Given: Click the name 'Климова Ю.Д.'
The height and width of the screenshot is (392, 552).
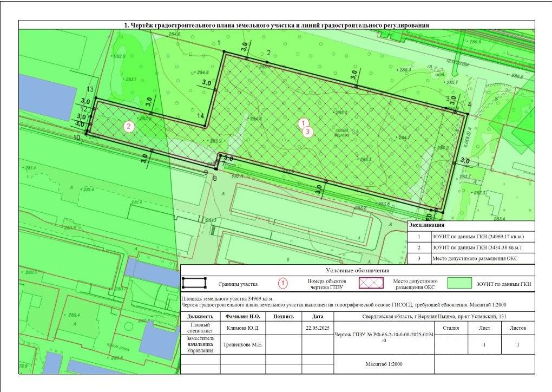Looking at the screenshot, I should pyautogui.click(x=242, y=328).
